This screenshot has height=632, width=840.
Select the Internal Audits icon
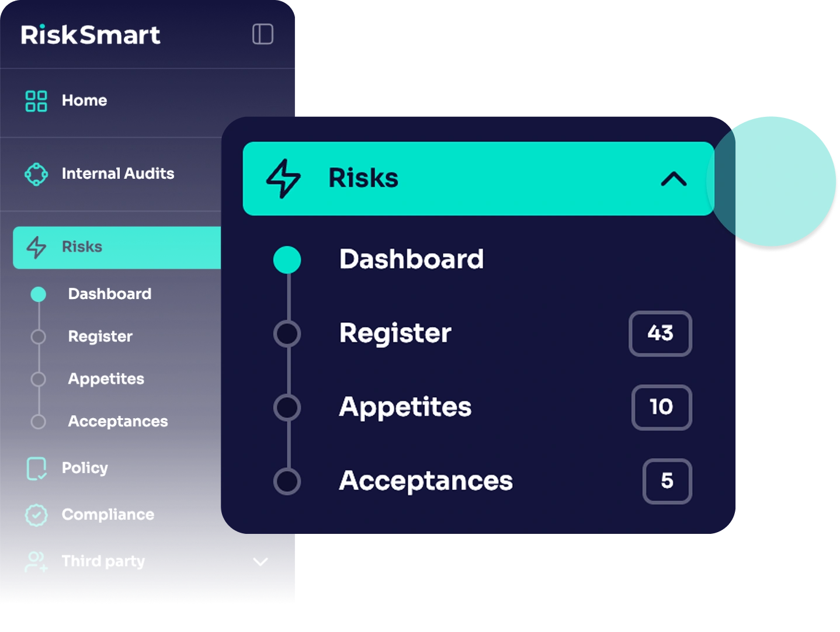36,173
